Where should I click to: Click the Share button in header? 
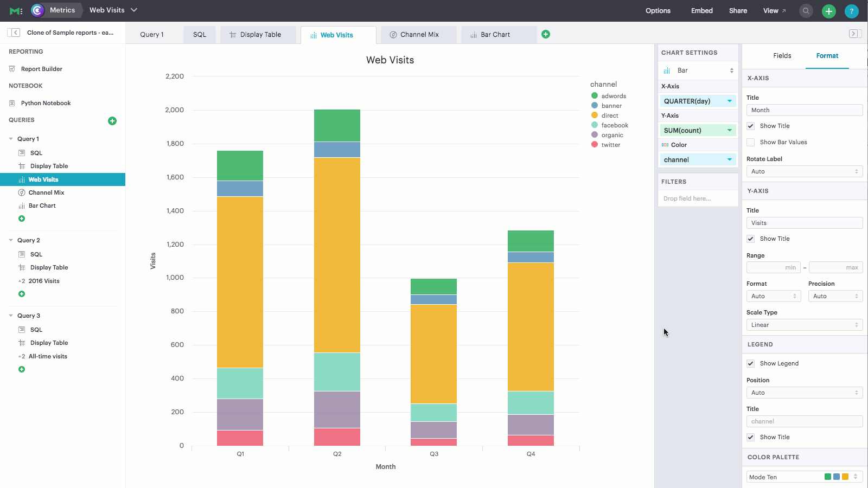738,11
